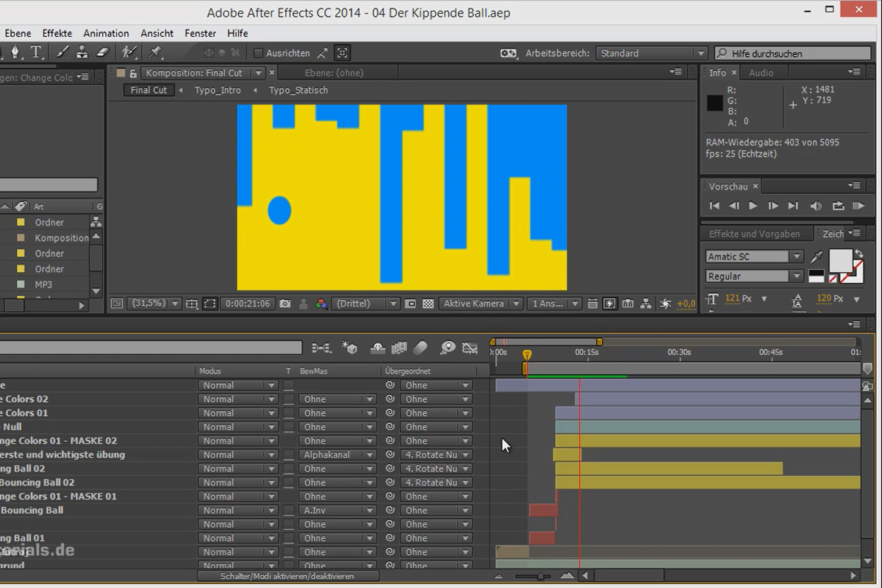Open the Amatic SC font dropdown
This screenshot has height=588, width=882.
point(755,257)
